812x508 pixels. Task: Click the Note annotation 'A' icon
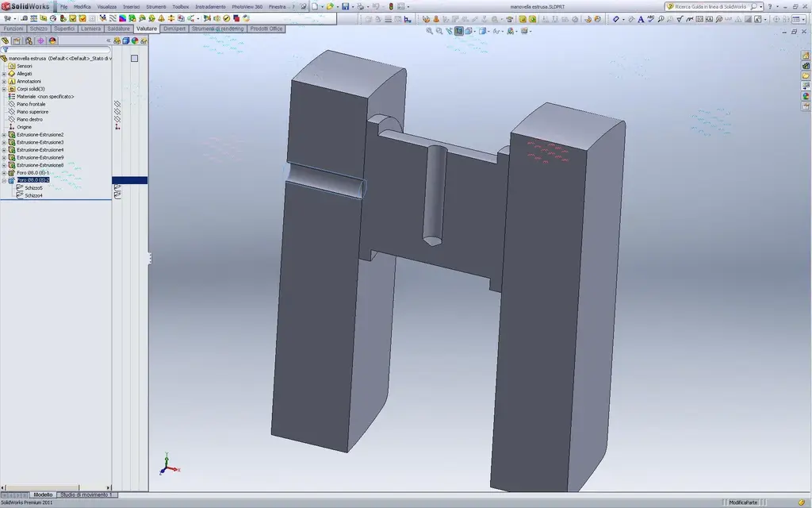pyautogui.click(x=641, y=19)
